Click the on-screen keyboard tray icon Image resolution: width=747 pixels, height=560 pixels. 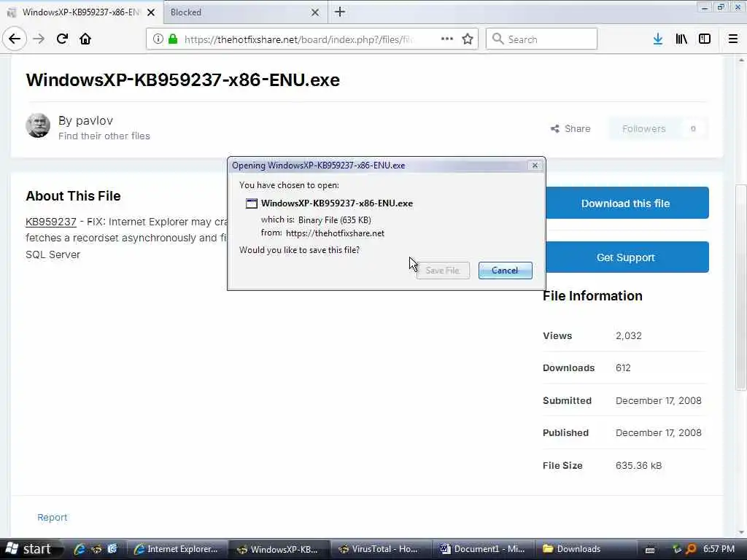click(650, 550)
